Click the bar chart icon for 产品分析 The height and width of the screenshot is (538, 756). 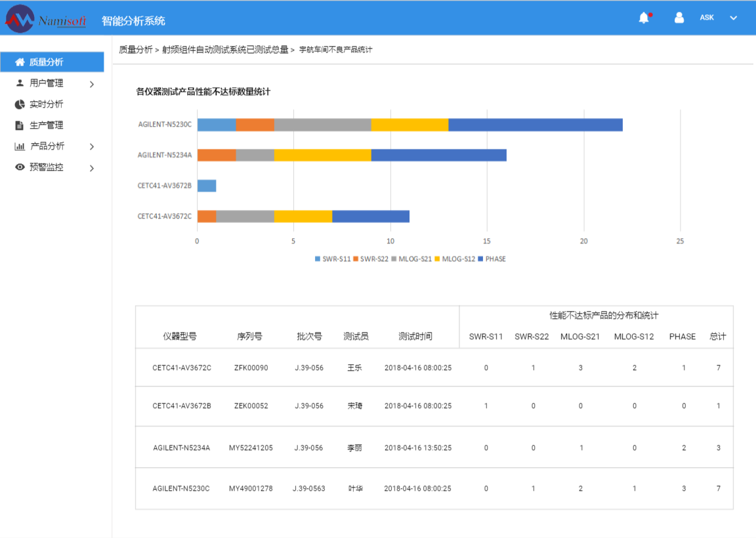pyautogui.click(x=20, y=146)
